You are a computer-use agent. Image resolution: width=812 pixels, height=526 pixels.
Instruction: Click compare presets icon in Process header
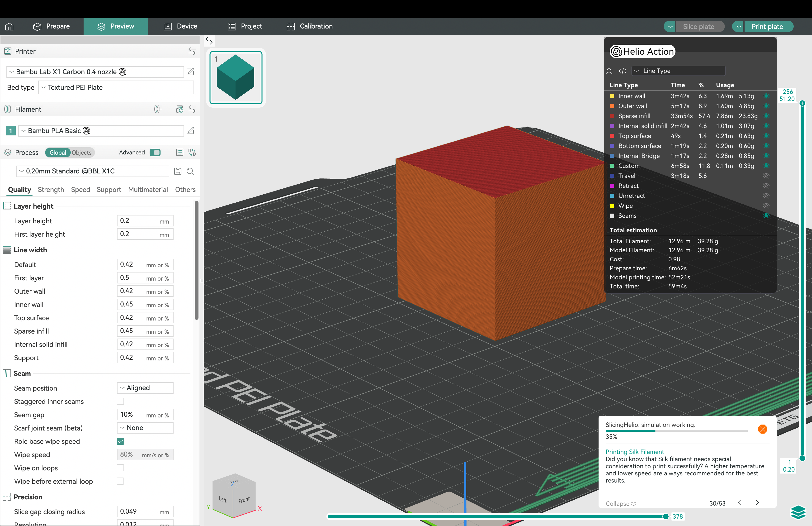point(192,152)
